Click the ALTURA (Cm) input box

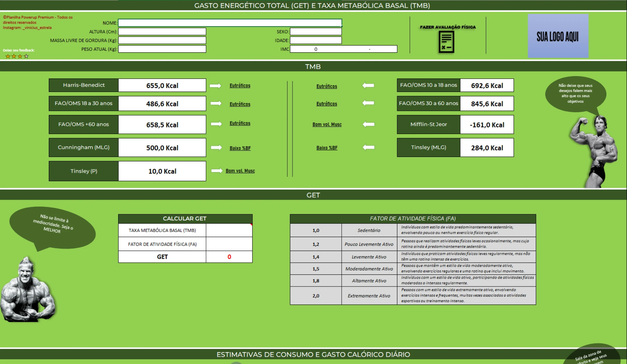click(x=162, y=31)
